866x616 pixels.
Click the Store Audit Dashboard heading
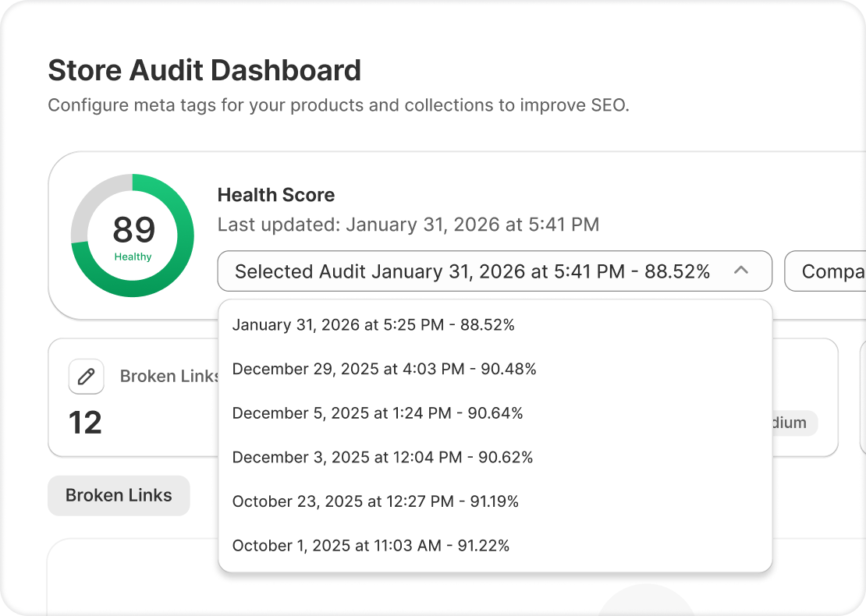(x=204, y=70)
